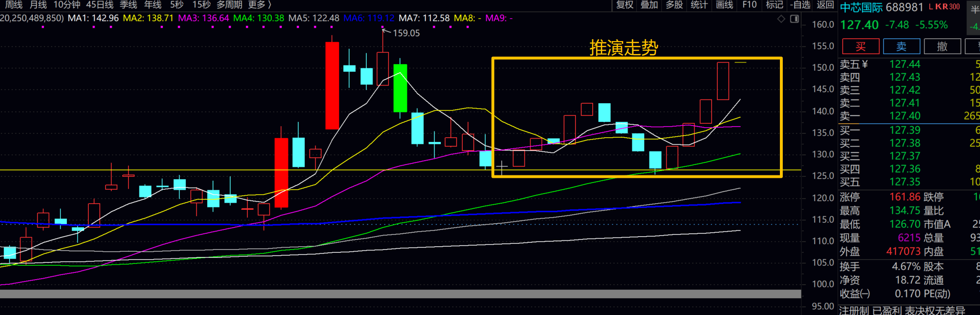
Task: Click the 收益(一) value 0.170
Action: 907,293
